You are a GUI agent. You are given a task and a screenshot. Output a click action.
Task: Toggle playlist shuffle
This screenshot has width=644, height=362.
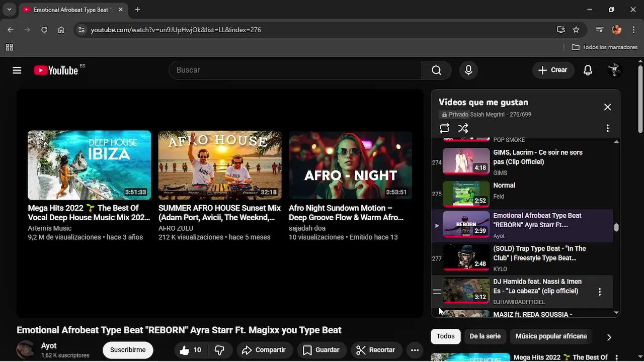click(463, 128)
